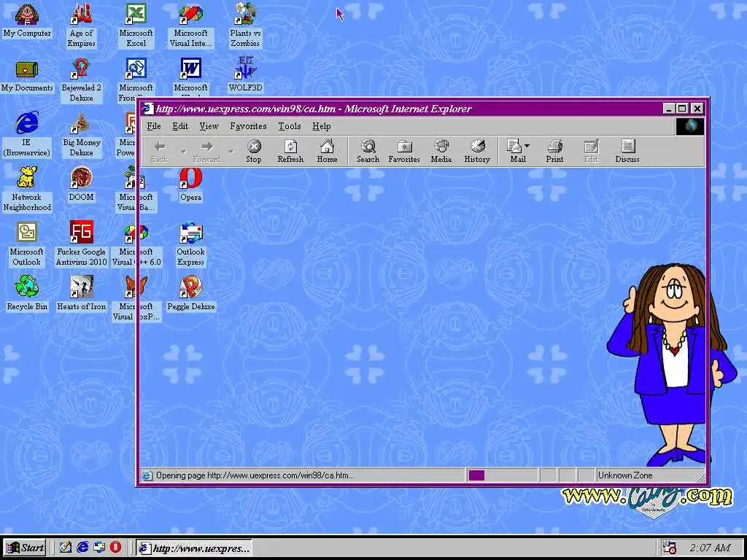Select the Outlook Express desktop shortcut

[x=190, y=244]
